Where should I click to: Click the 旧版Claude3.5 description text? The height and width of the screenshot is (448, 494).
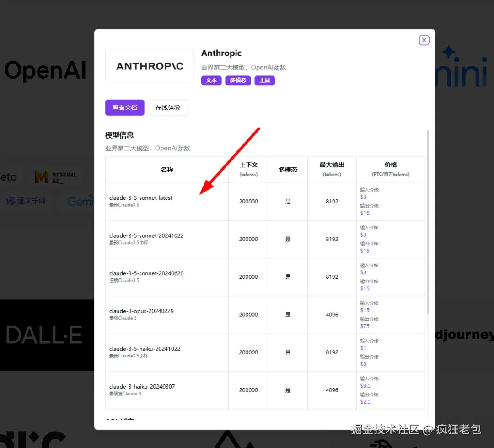coord(124,280)
